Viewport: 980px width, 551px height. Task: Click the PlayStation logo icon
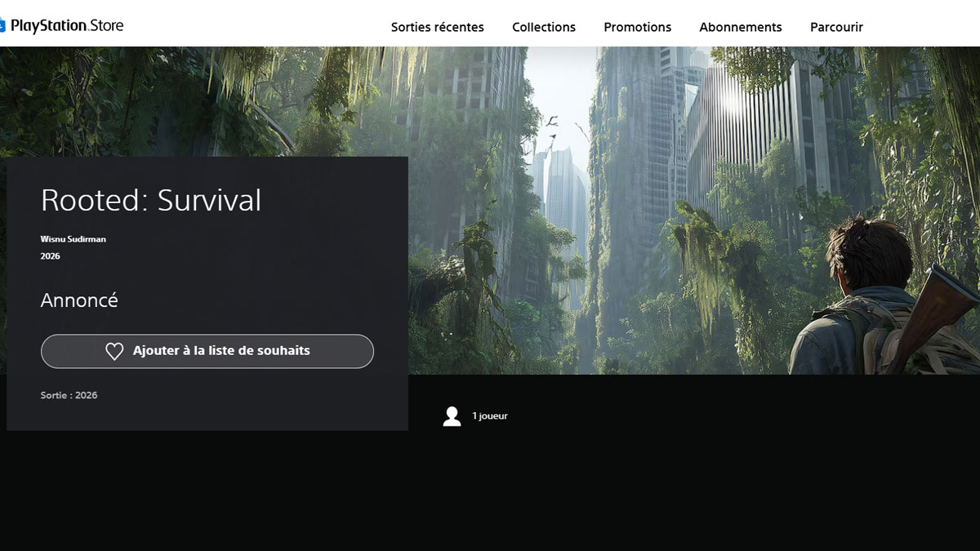pos(2,25)
